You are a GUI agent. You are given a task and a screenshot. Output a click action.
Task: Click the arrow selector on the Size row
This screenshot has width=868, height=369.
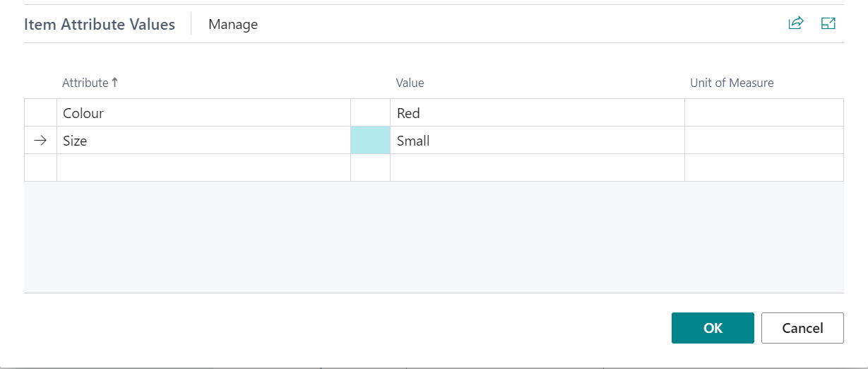pyautogui.click(x=40, y=141)
